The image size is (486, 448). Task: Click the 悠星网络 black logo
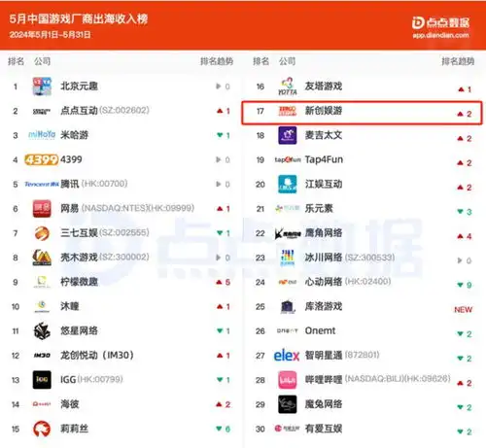42,330
